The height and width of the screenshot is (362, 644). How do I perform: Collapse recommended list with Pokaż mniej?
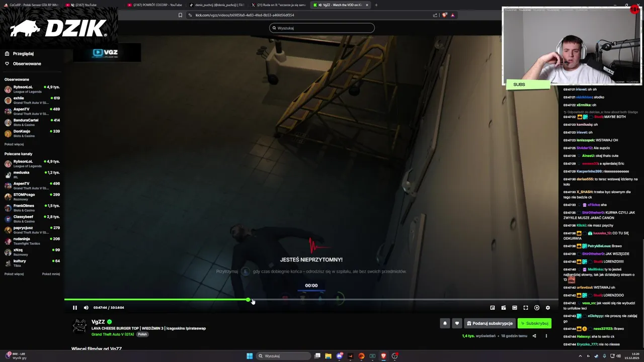tap(51, 274)
